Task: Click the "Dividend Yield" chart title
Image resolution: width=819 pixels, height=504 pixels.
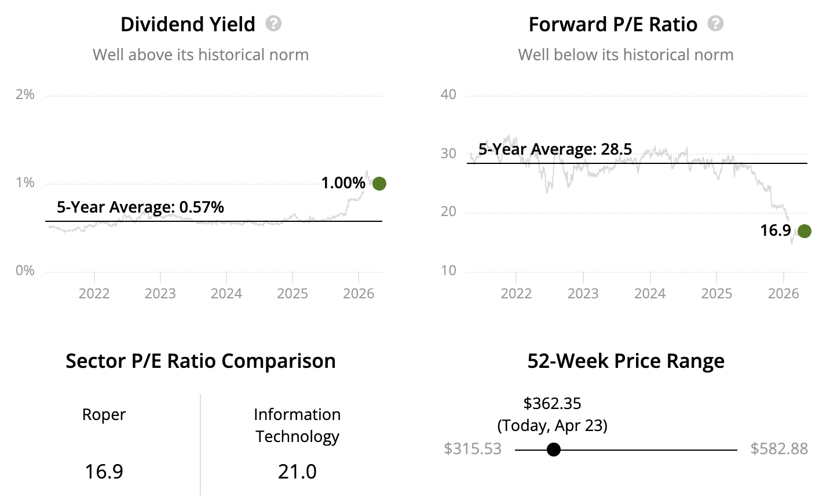Action: 188,24
